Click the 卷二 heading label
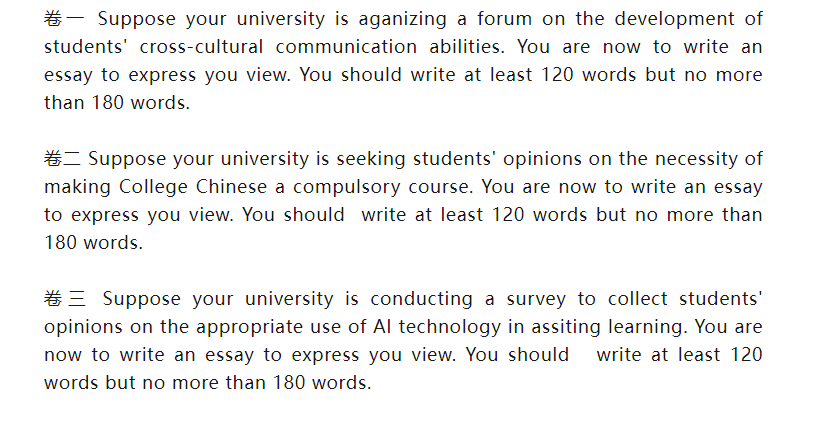Viewport: 822px width, 423px height. click(x=62, y=159)
